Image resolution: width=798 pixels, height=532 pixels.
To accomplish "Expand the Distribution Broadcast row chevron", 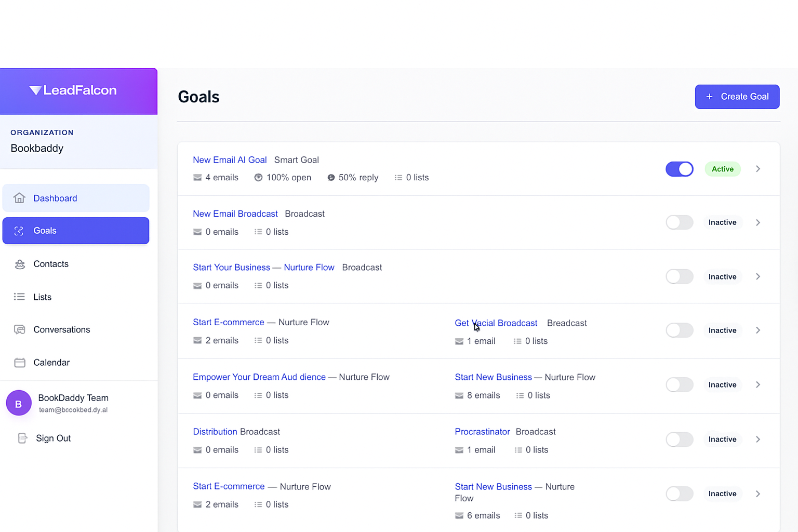I will (758, 440).
